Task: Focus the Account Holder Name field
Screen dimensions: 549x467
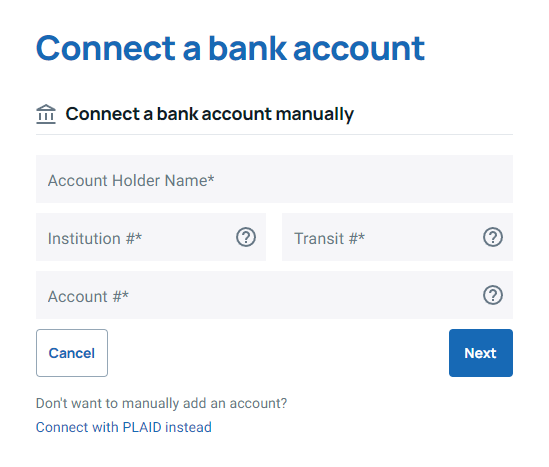Action: tap(274, 179)
